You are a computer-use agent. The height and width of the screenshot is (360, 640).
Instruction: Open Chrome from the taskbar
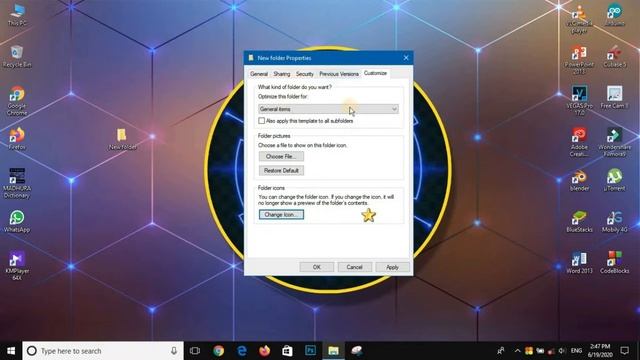coord(218,351)
